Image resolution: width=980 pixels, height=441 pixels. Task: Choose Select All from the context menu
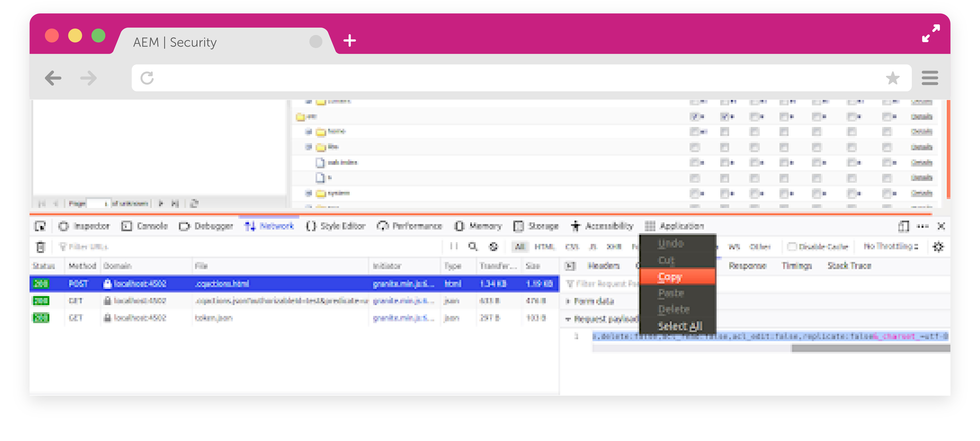(x=678, y=326)
